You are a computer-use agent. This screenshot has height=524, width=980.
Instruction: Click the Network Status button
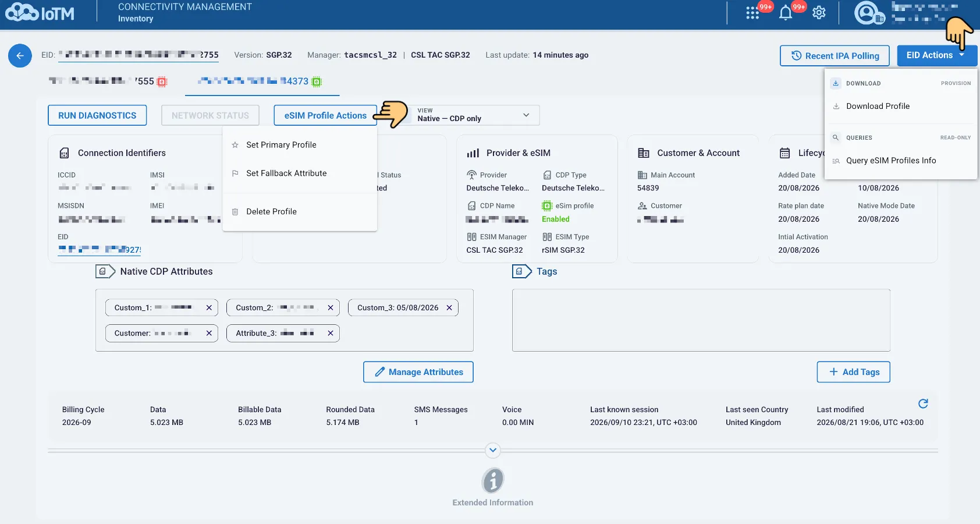tap(210, 115)
